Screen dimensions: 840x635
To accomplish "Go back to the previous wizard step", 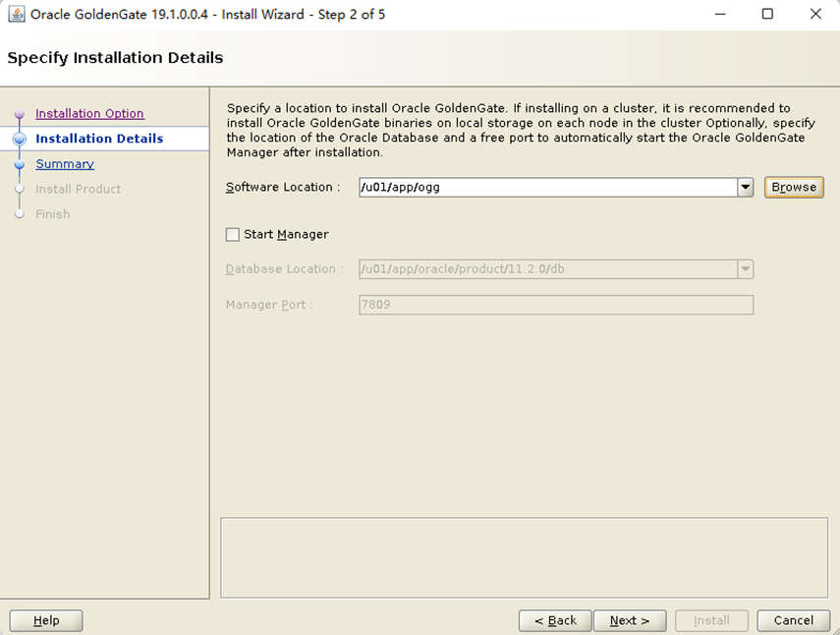I will pos(555,620).
